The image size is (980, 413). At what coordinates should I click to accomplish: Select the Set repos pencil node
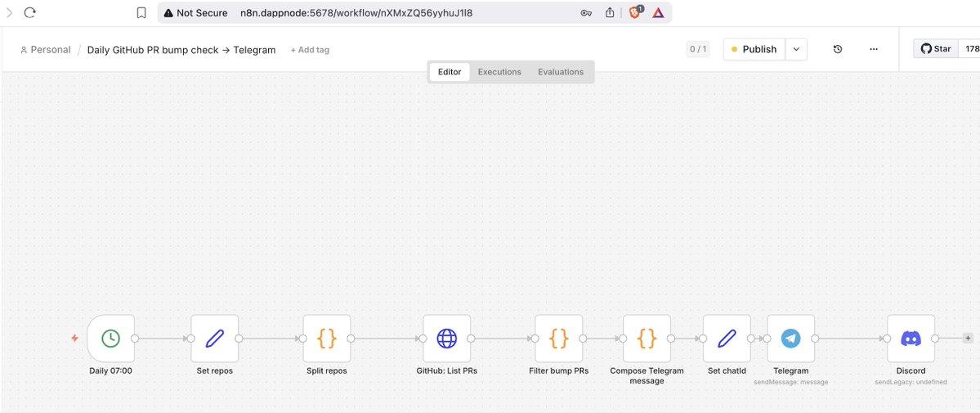214,339
